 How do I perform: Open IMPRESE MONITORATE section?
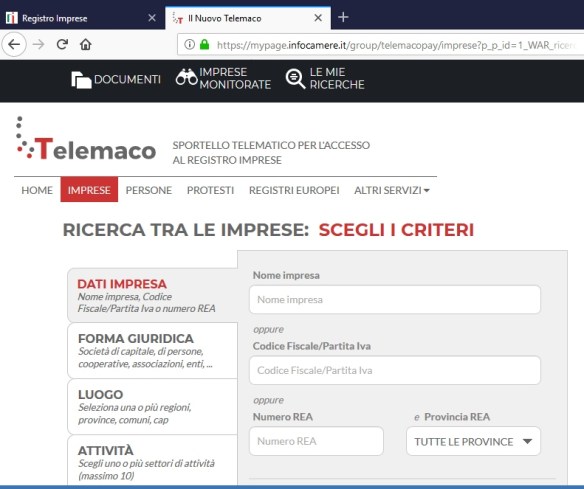click(x=223, y=78)
